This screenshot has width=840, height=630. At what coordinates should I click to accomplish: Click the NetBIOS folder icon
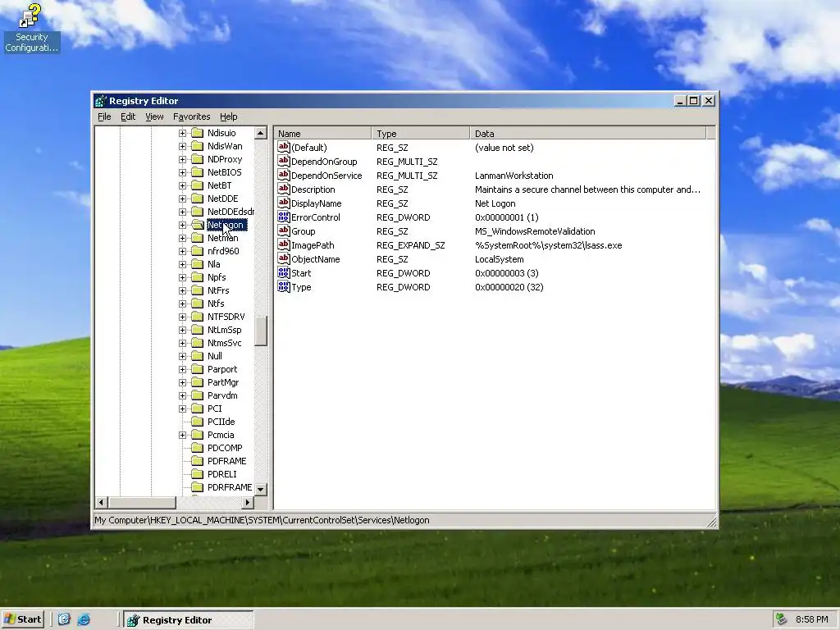coord(198,172)
